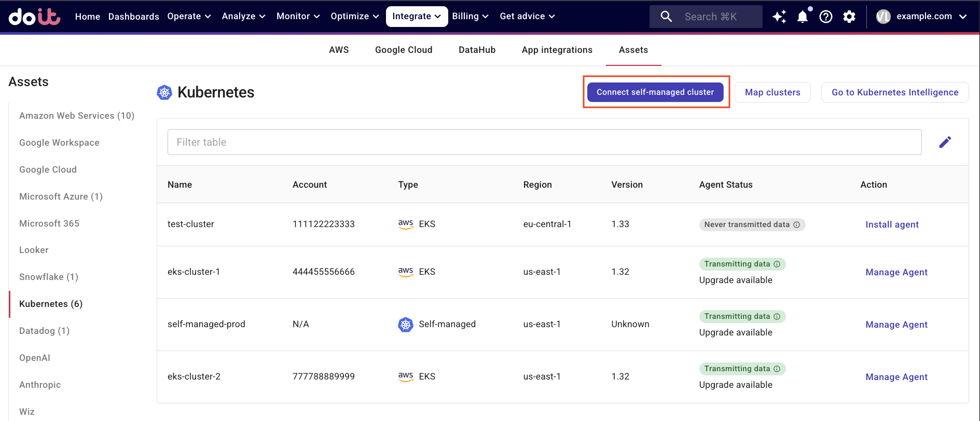Select Amazon Web Services in Assets sidebar
Screen dimensions: 980x421
point(77,116)
